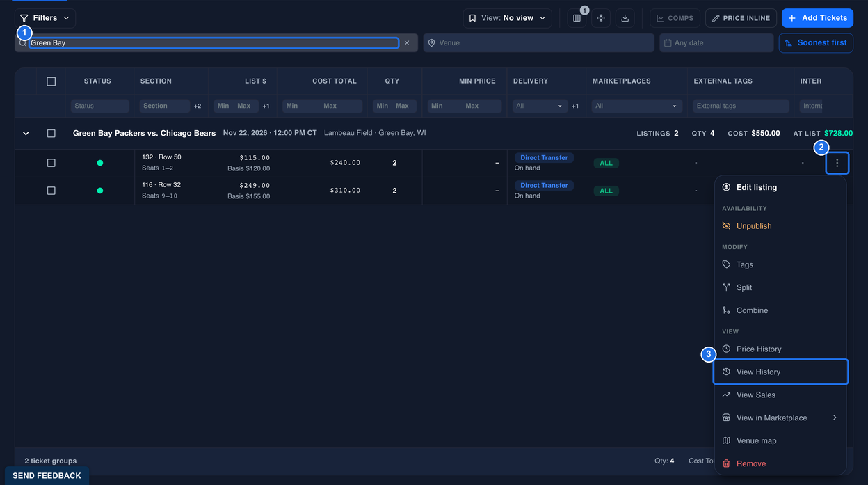The height and width of the screenshot is (485, 868).
Task: Open the Marketplaces All filter dropdown
Action: [x=636, y=106]
